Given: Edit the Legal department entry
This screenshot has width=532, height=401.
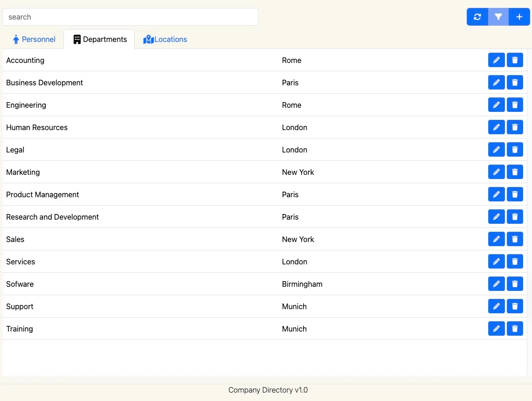Looking at the screenshot, I should (496, 150).
